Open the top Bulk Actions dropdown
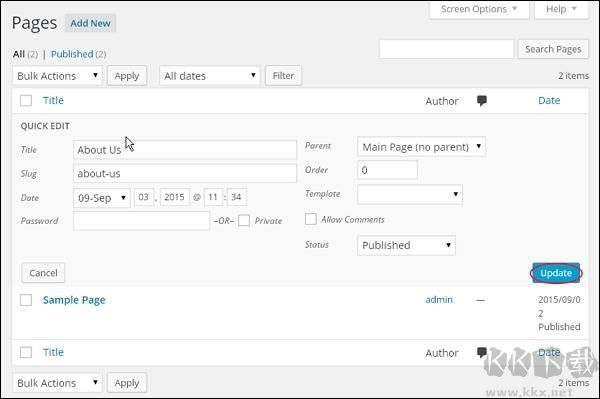The width and height of the screenshot is (600, 399). click(57, 76)
